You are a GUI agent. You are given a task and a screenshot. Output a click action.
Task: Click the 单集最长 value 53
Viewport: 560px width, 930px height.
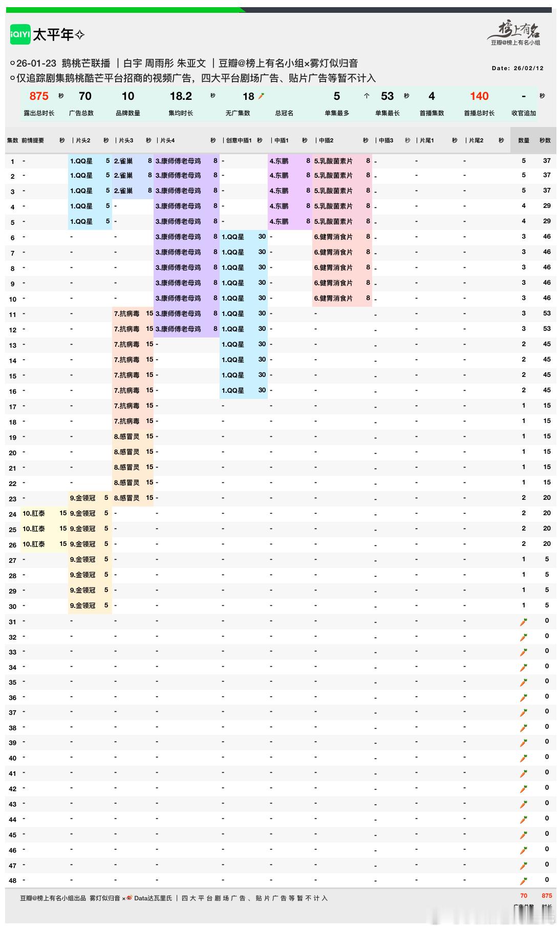coord(387,96)
